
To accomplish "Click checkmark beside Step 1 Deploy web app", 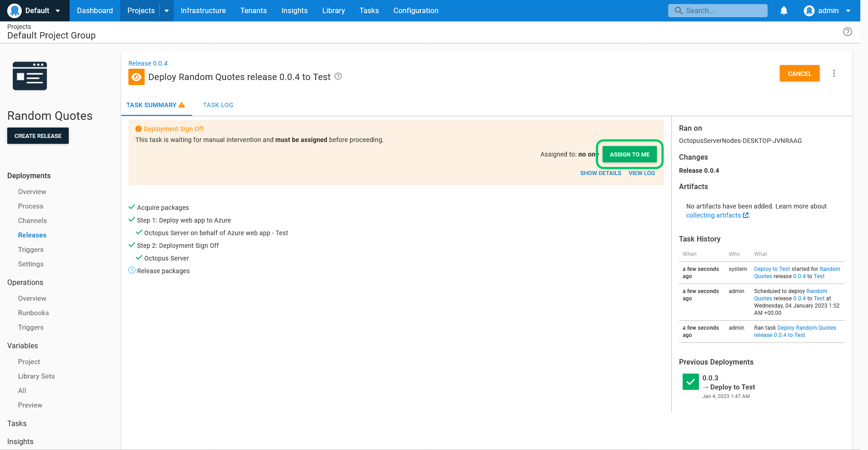I will 132,220.
